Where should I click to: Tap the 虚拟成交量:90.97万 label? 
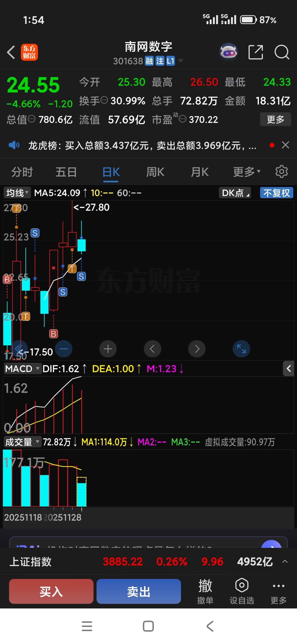(240, 442)
